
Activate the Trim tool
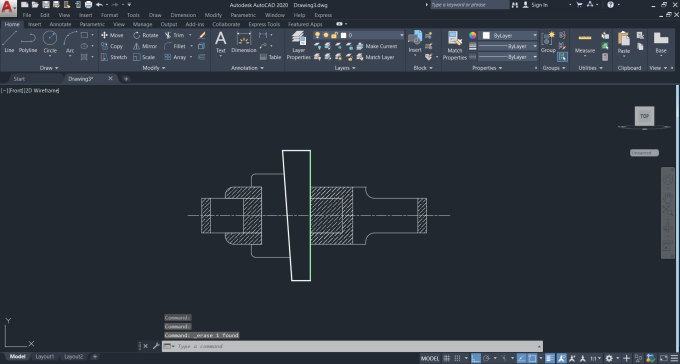pos(174,35)
